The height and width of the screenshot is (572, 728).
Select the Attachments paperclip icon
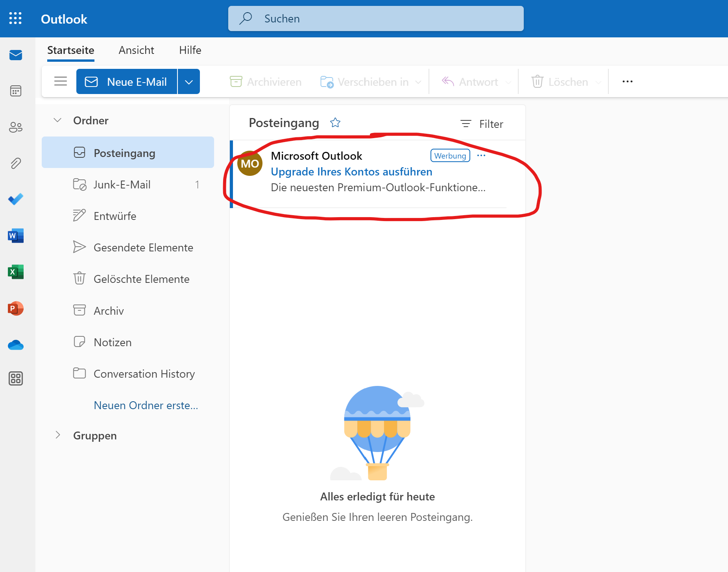pos(16,163)
